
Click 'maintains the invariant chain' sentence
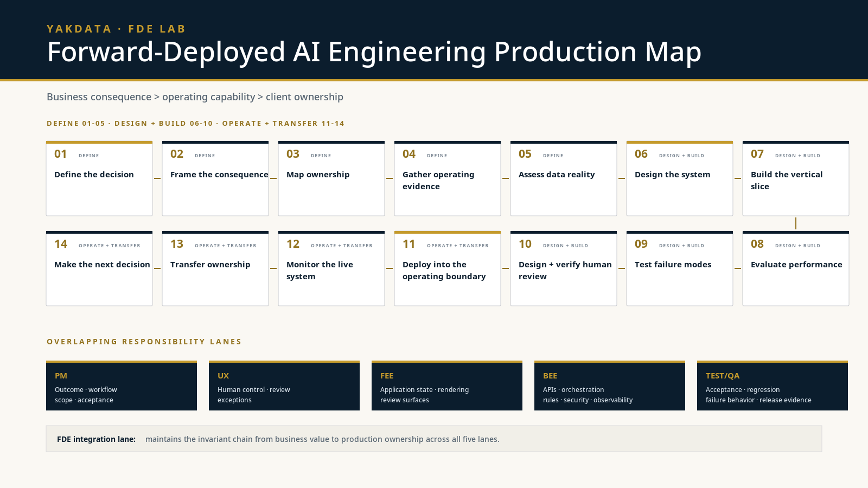322,439
